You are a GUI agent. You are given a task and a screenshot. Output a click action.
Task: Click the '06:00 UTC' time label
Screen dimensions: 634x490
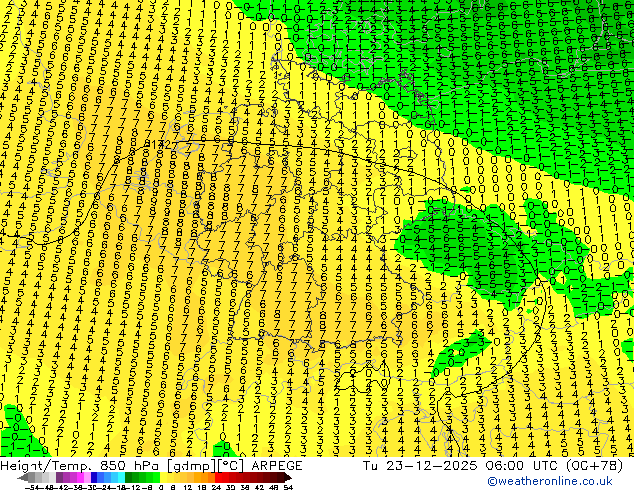[521, 466]
